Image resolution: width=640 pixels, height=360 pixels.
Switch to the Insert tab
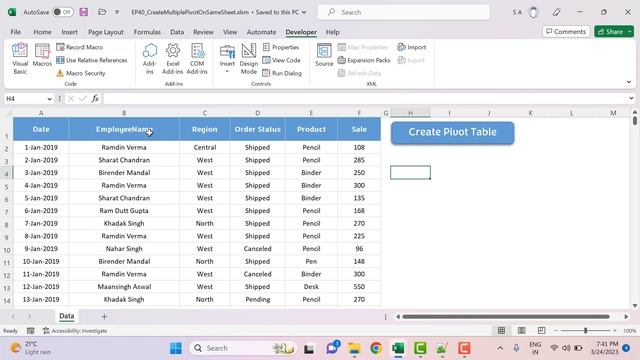69,32
